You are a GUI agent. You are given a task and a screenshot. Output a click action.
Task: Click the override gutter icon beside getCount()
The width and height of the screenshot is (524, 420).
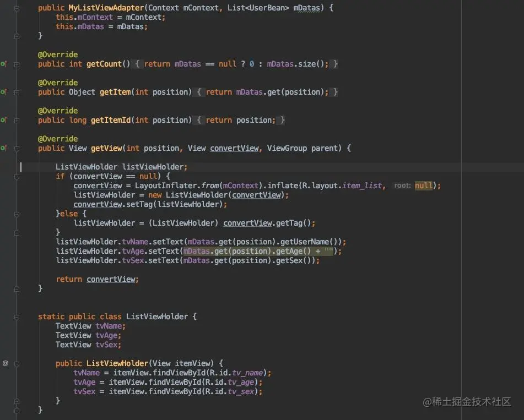coord(4,64)
